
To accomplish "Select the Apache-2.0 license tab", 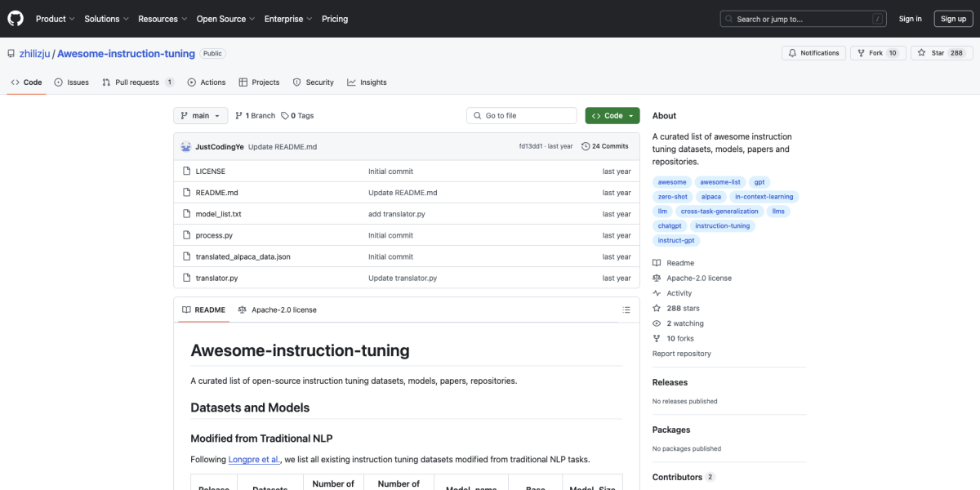I will 278,310.
